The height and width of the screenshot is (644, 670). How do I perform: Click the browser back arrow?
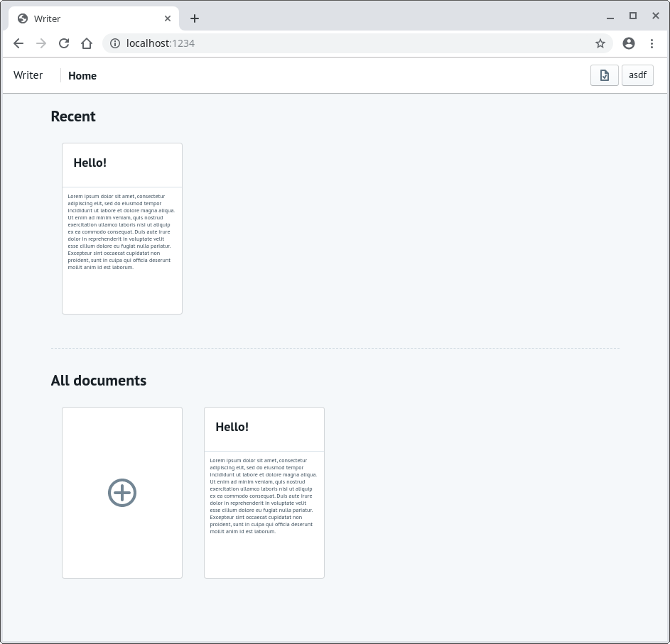[x=18, y=43]
